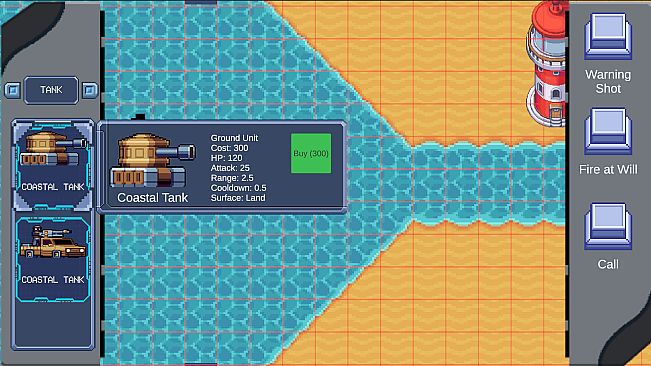Click the red and white lighthouse

tap(546, 63)
